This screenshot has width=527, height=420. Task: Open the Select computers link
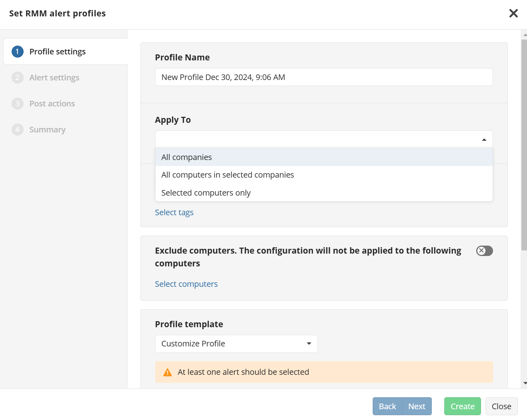click(x=186, y=284)
